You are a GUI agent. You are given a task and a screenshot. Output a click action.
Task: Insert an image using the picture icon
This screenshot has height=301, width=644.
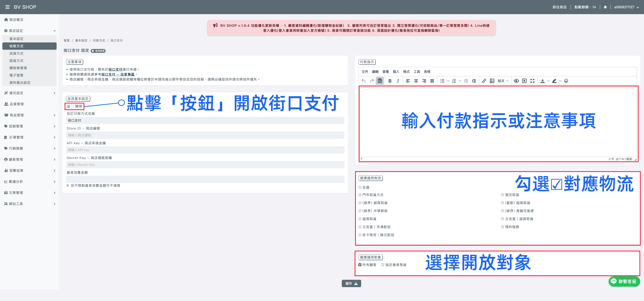(x=492, y=81)
